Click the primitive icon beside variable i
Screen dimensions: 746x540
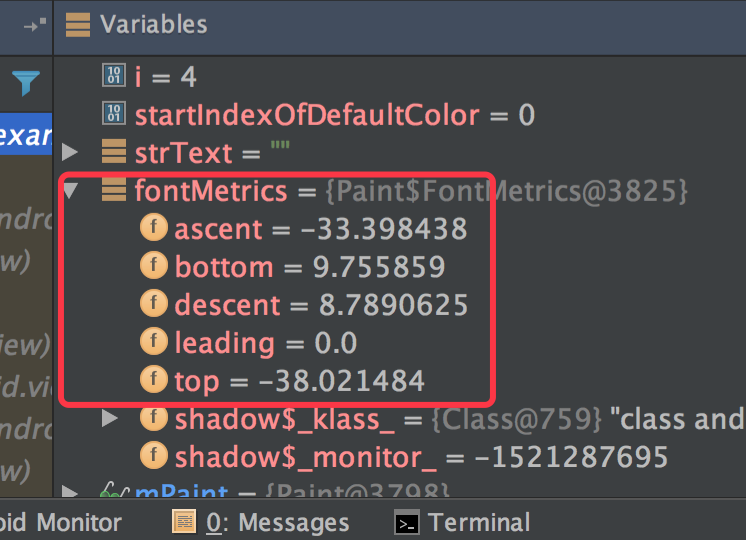114,75
